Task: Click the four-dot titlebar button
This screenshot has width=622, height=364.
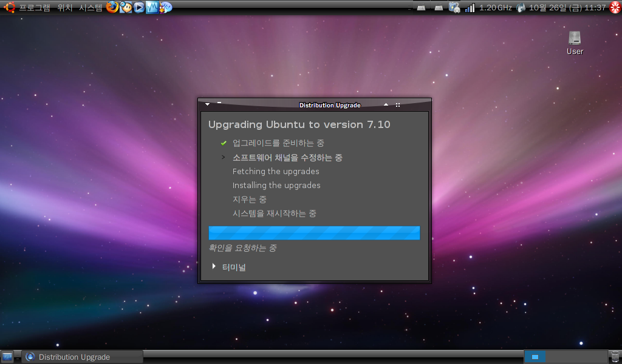Action: click(397, 105)
